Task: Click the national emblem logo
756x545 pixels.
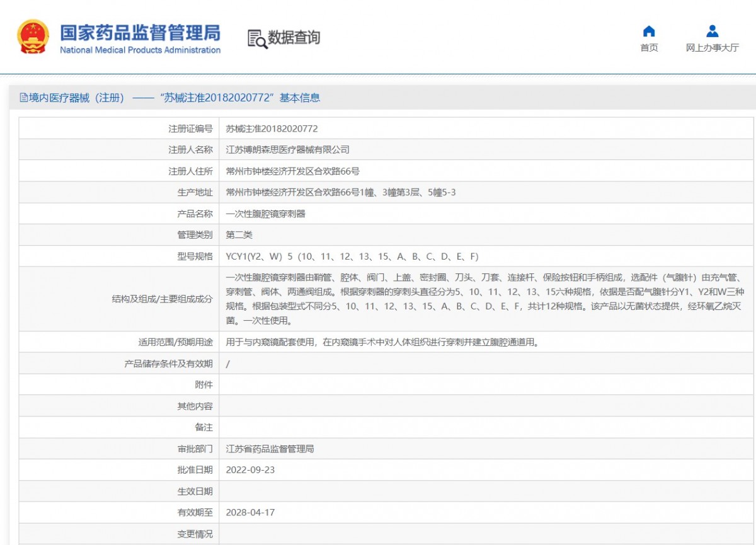Action: [x=33, y=37]
